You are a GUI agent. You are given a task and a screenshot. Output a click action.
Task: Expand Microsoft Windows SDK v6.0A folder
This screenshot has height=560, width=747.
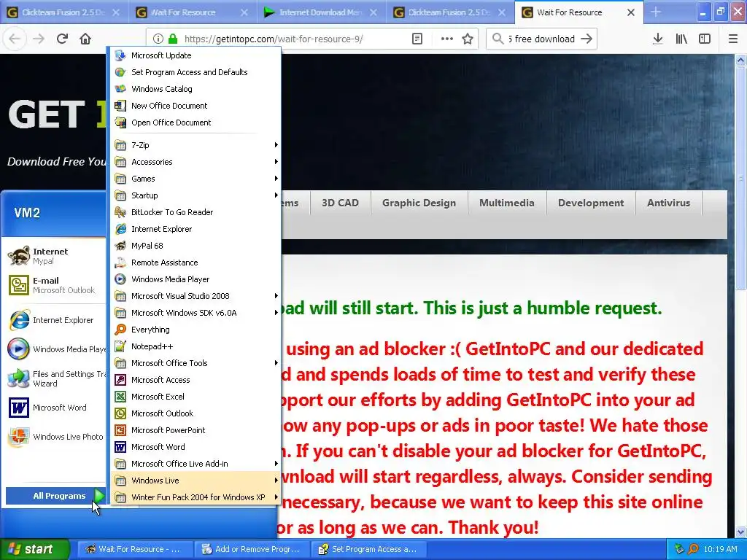(x=196, y=312)
